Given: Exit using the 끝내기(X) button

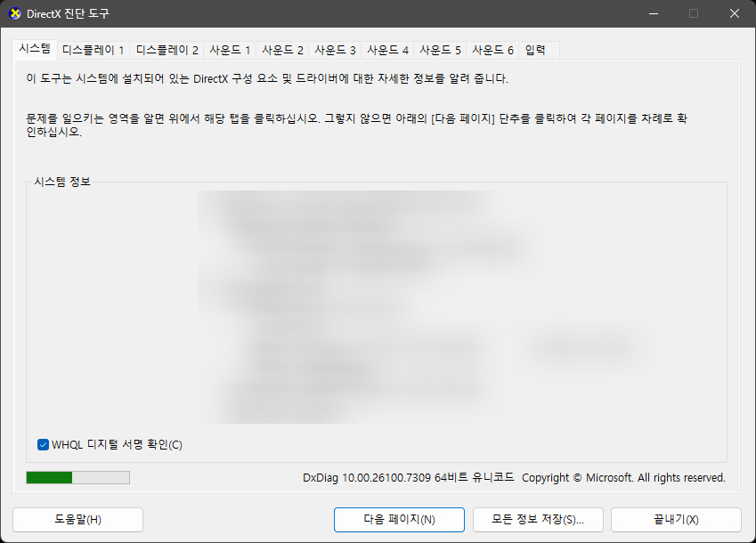Looking at the screenshot, I should tap(676, 520).
